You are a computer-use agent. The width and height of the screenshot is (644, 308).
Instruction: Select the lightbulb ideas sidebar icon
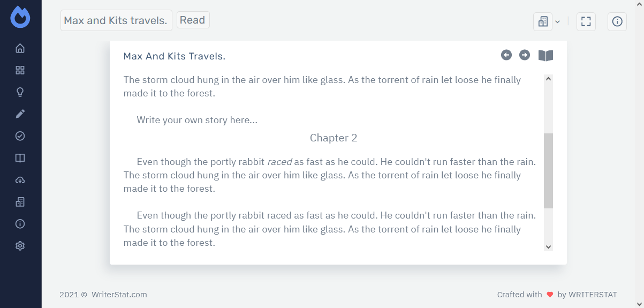20,92
